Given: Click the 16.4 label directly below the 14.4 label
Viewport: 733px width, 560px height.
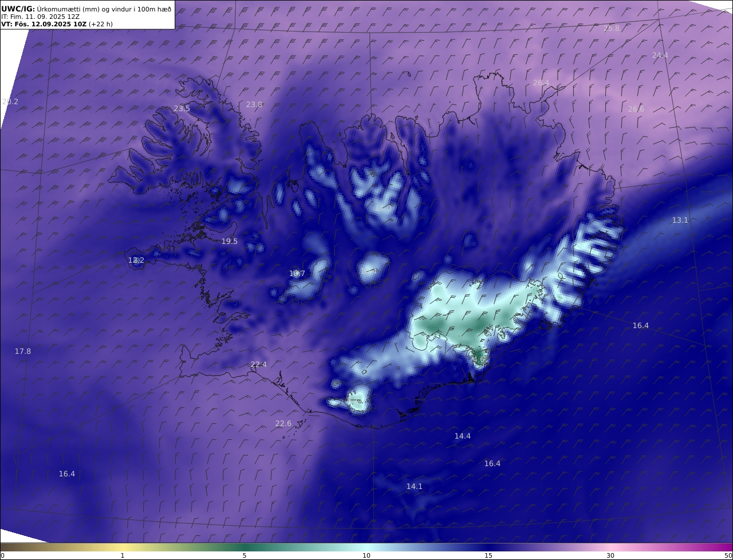Looking at the screenshot, I should [x=492, y=463].
